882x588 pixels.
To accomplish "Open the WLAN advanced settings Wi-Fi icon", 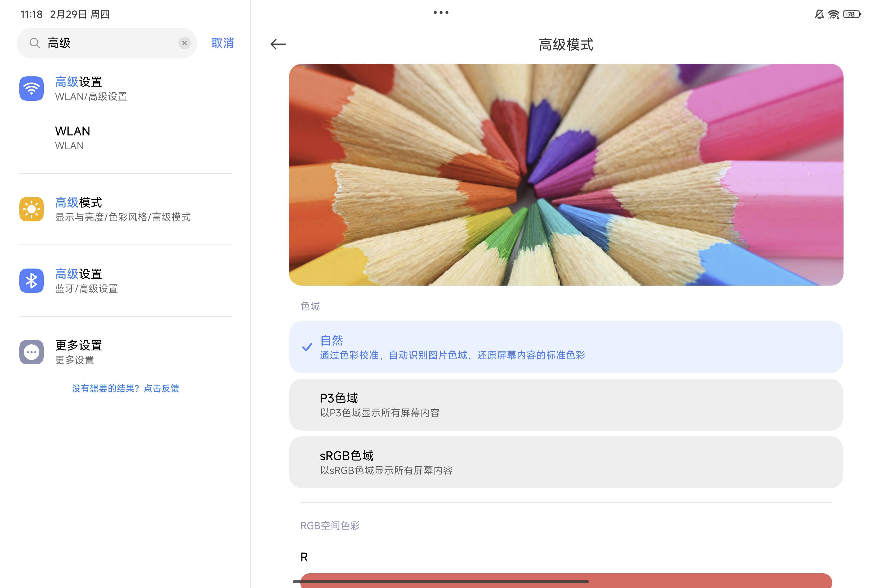I will 32,89.
